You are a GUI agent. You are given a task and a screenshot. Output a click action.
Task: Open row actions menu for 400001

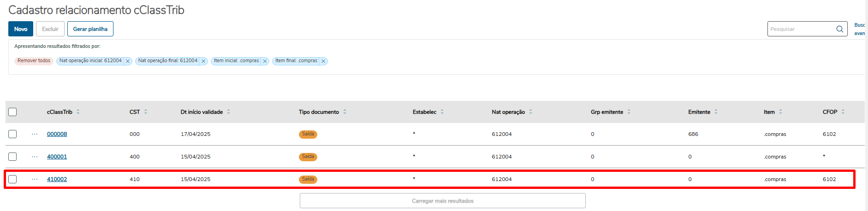tap(35, 157)
